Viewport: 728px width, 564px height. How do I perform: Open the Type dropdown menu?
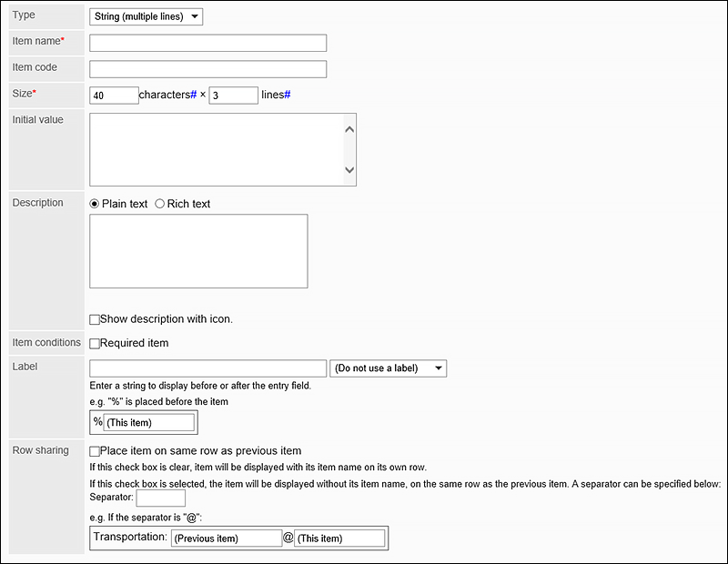tap(147, 16)
